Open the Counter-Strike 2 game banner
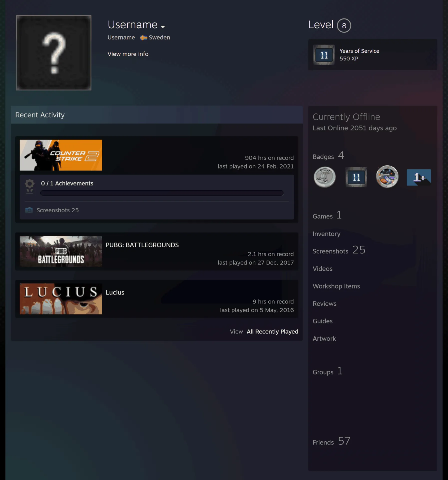This screenshot has width=448, height=480. [x=61, y=155]
